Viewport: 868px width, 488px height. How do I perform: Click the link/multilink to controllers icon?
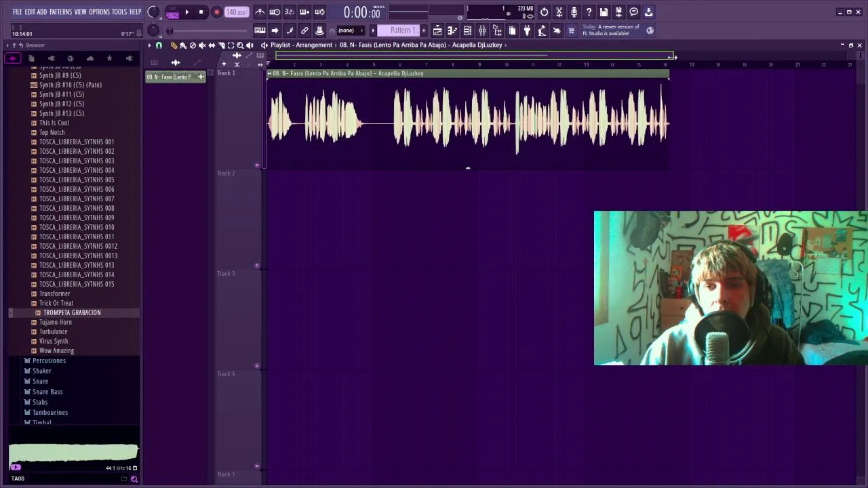pos(304,30)
